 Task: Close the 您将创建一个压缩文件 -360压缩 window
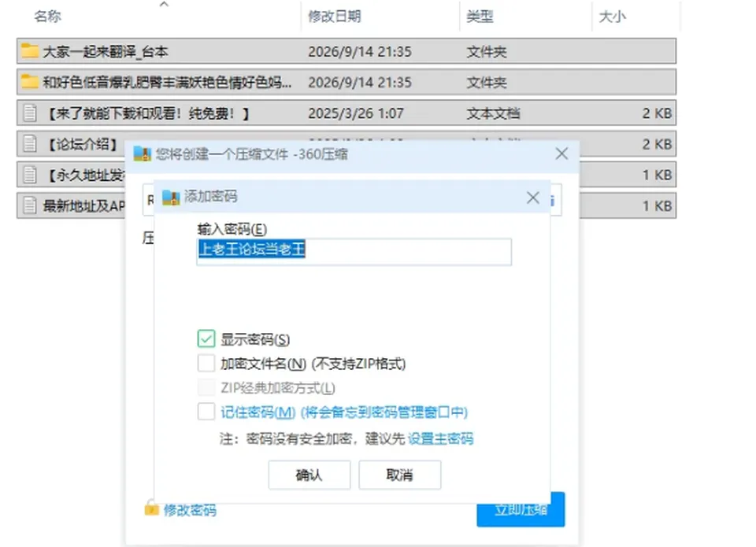coord(561,153)
